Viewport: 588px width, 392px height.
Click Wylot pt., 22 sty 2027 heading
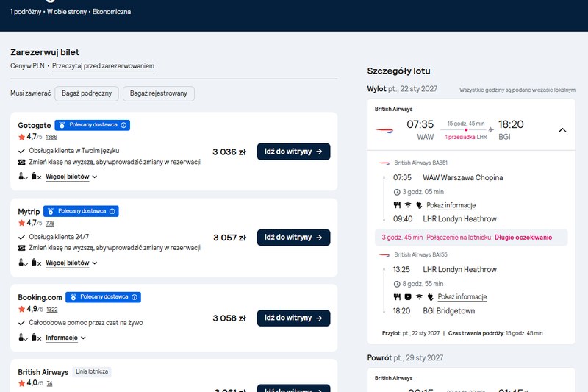coord(402,89)
